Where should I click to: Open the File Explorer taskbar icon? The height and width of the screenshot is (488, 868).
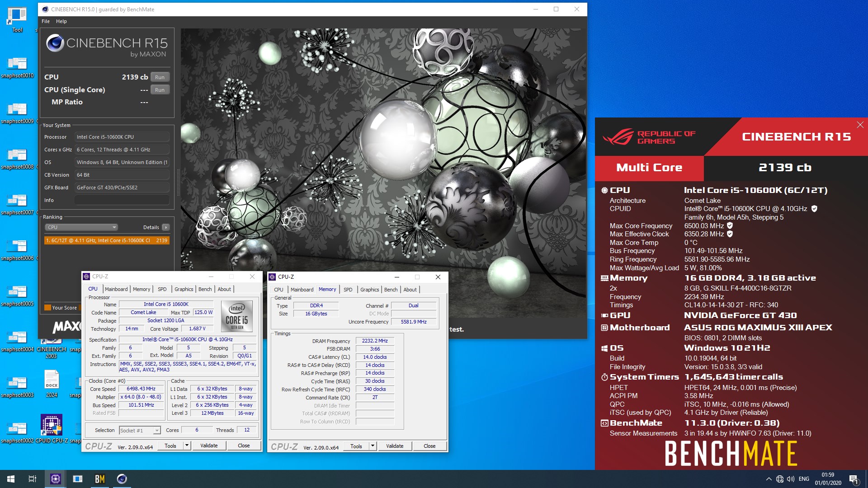78,479
